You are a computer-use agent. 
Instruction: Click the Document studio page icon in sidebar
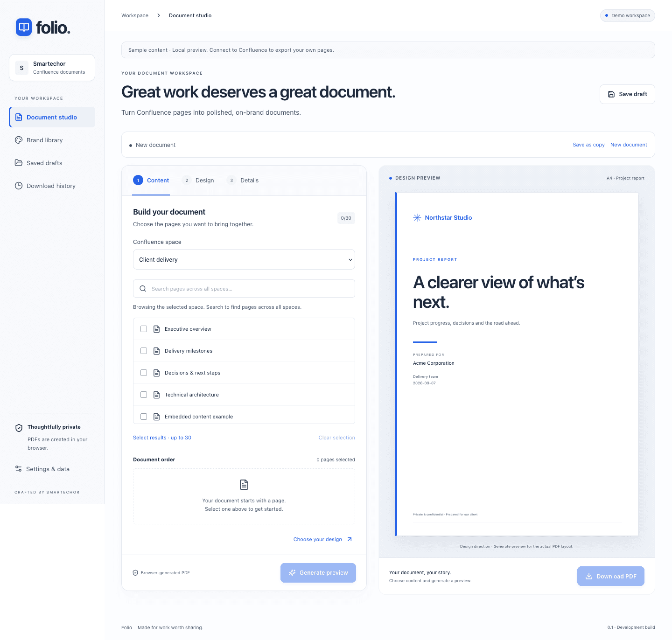(x=19, y=117)
